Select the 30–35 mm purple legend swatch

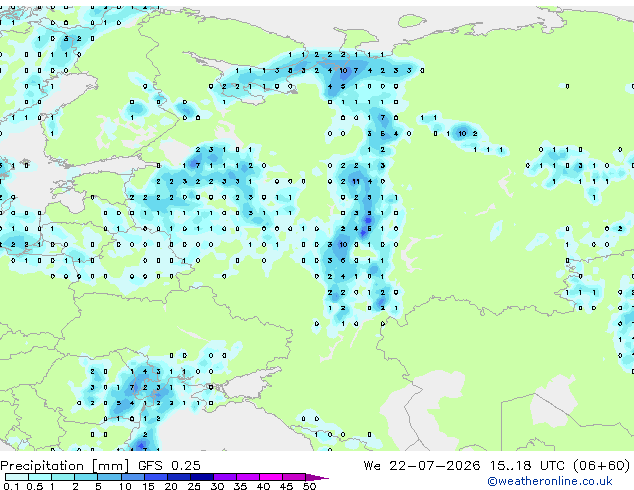click(224, 477)
